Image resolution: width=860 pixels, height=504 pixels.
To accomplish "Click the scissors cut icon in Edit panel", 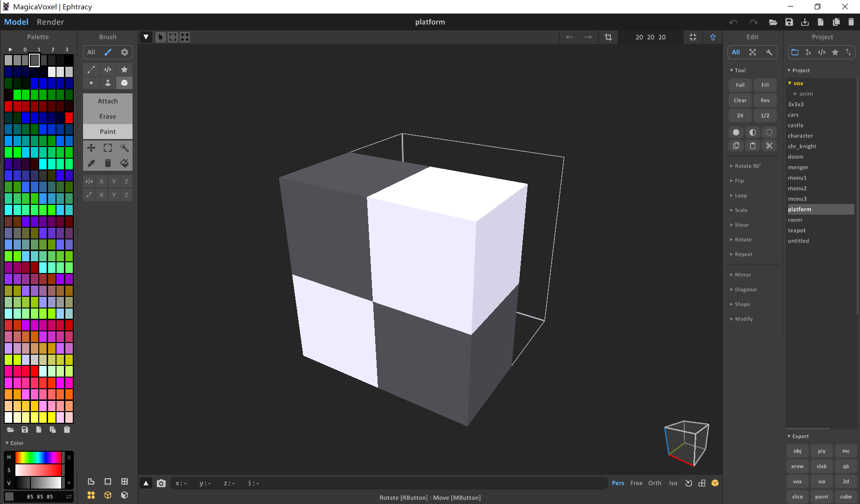I will [x=769, y=146].
